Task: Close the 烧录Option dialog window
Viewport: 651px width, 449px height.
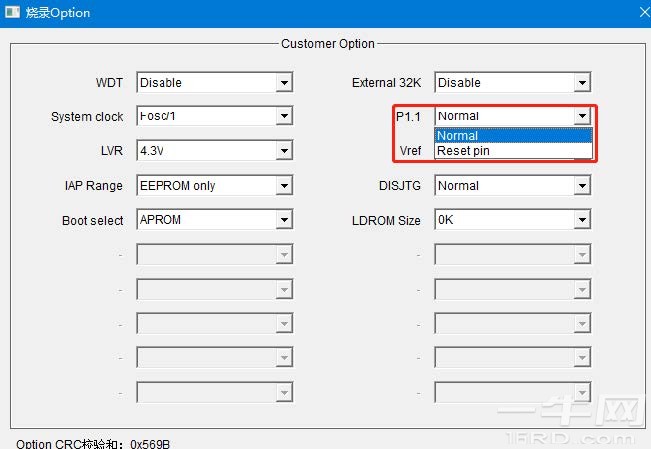Action: tap(640, 13)
